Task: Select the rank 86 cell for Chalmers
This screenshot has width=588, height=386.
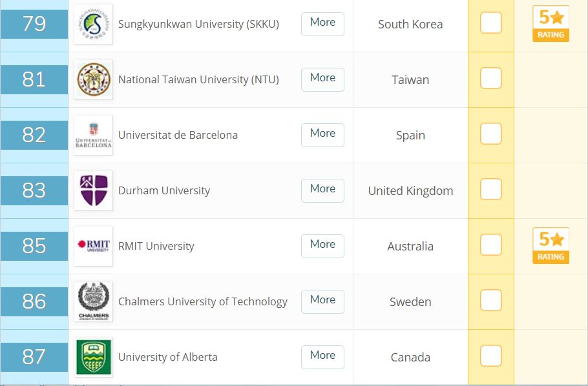Action: click(34, 301)
